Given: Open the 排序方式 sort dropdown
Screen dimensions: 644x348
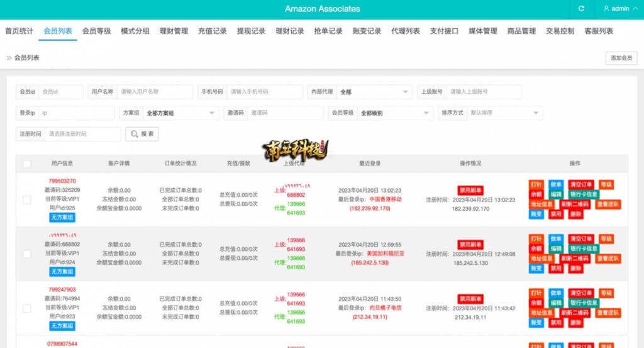Looking at the screenshot, I should tap(505, 113).
